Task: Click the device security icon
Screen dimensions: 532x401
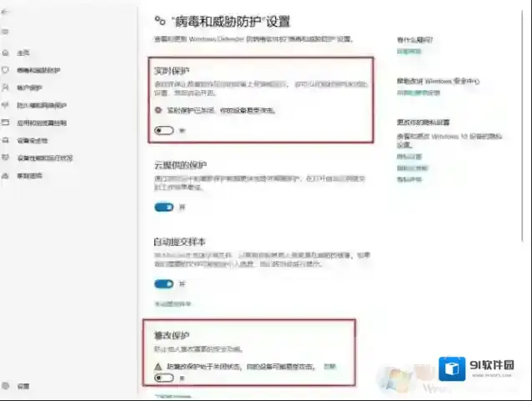Action: tap(7, 140)
